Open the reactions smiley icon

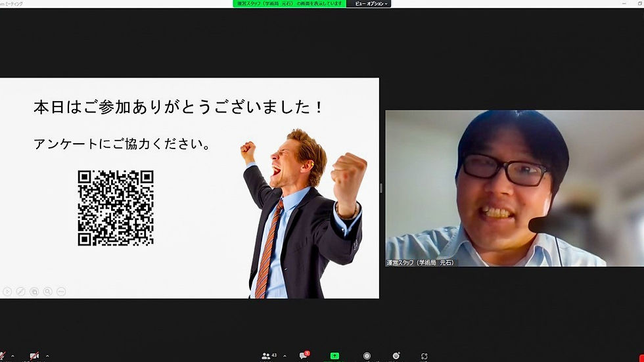(x=396, y=356)
